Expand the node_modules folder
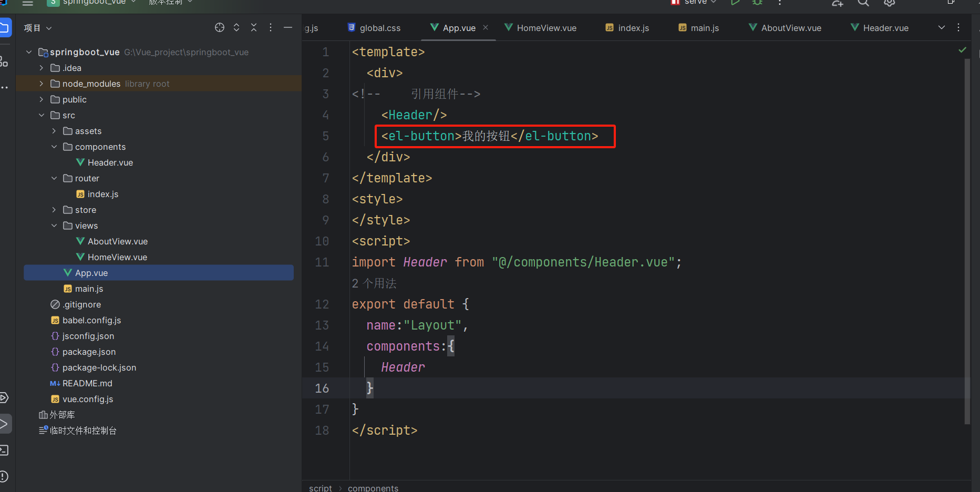The height and width of the screenshot is (492, 980). 42,84
